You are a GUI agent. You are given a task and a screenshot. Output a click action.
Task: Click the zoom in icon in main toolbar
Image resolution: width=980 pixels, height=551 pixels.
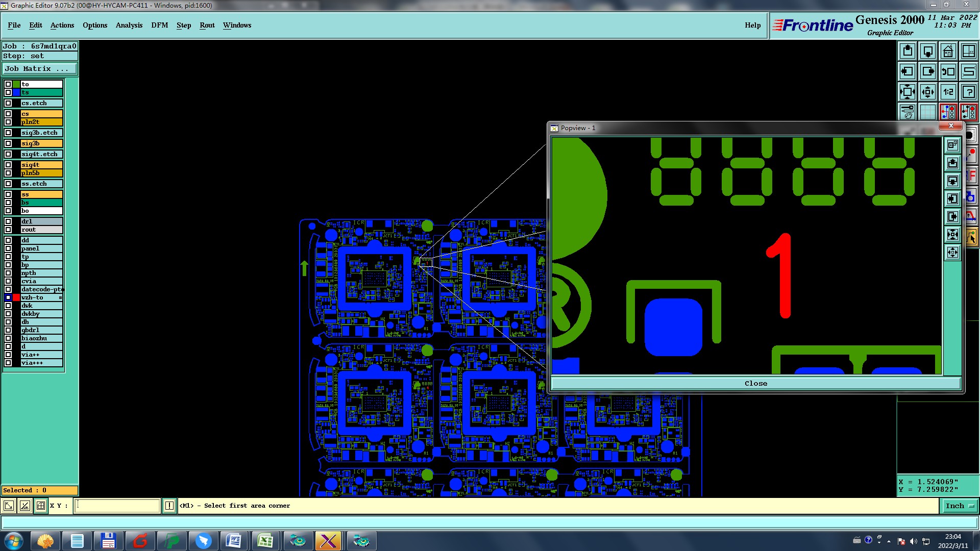[x=908, y=92]
